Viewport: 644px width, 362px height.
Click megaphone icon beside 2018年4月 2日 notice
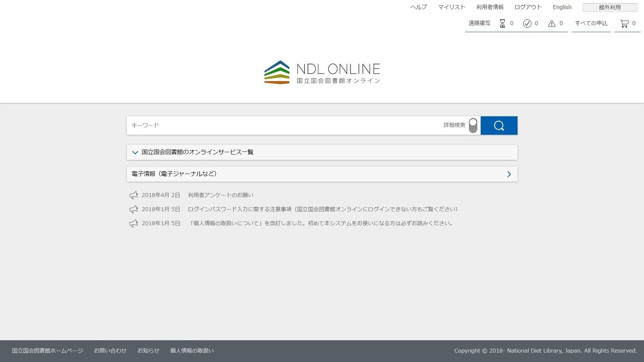(x=133, y=195)
